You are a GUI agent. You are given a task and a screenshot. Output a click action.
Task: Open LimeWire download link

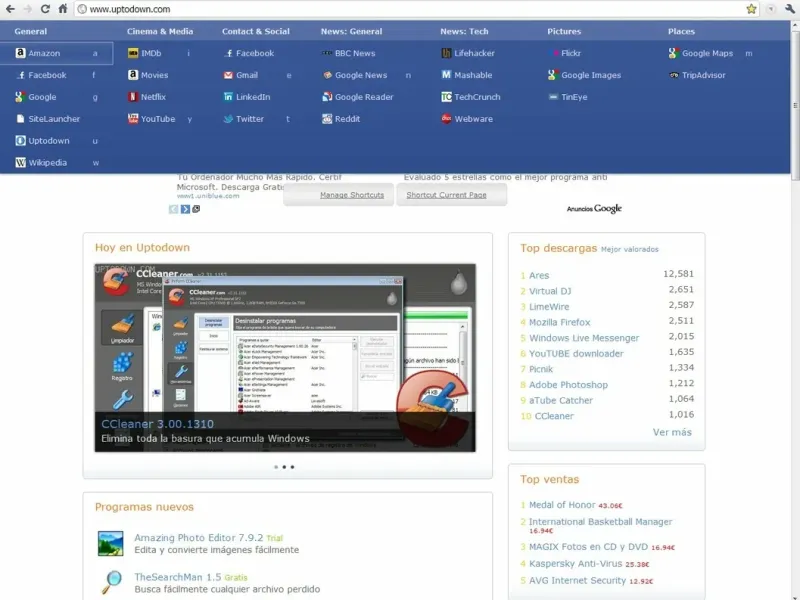pos(549,307)
